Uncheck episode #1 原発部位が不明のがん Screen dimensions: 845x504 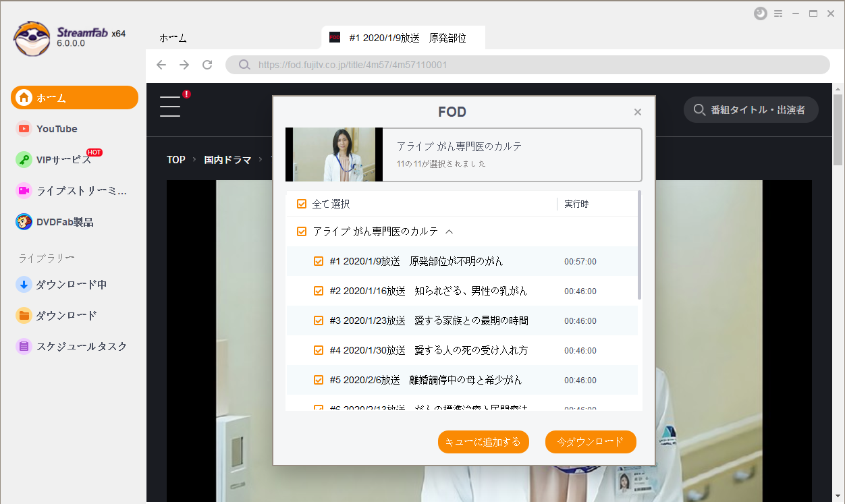click(319, 261)
